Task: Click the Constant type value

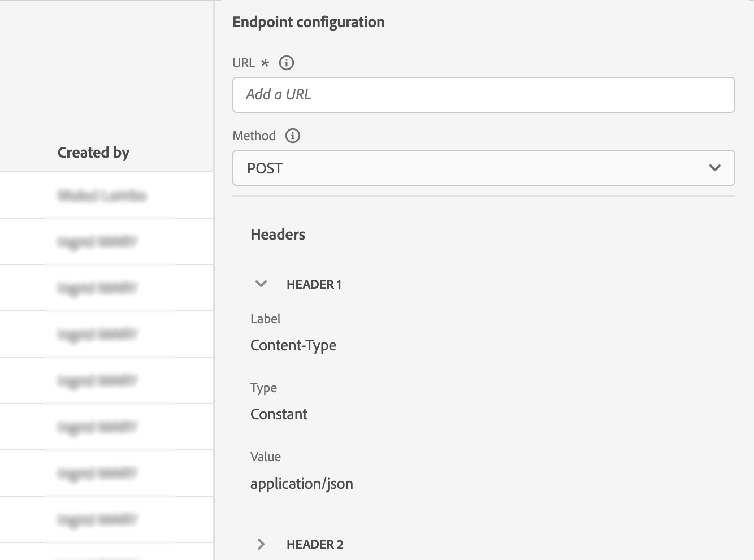Action: (x=279, y=414)
